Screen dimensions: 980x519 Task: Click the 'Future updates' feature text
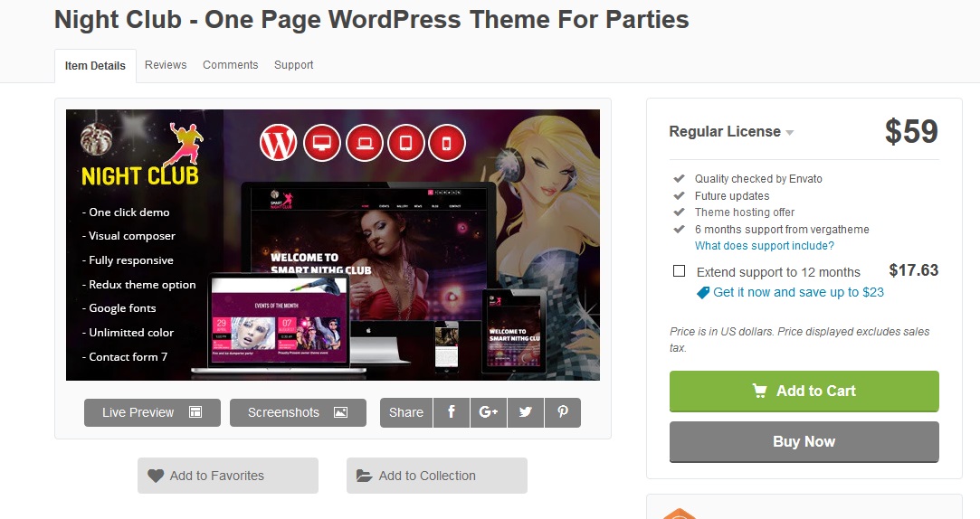732,195
